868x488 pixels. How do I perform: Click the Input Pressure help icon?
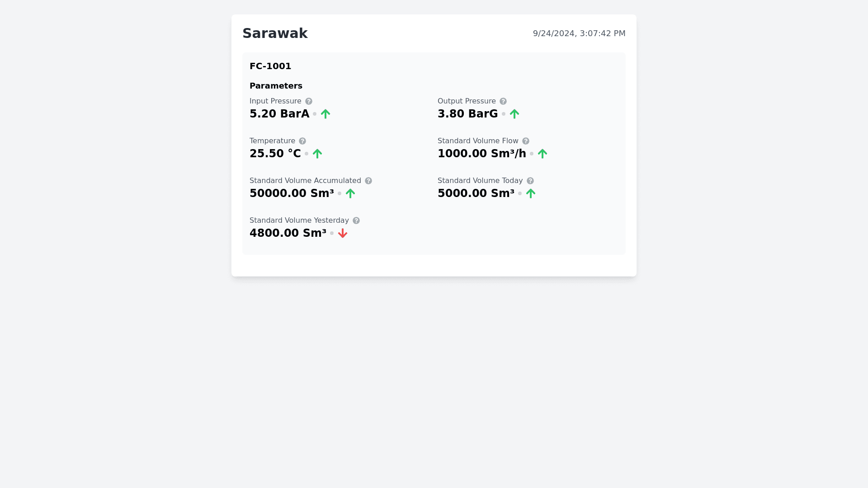tap(309, 101)
